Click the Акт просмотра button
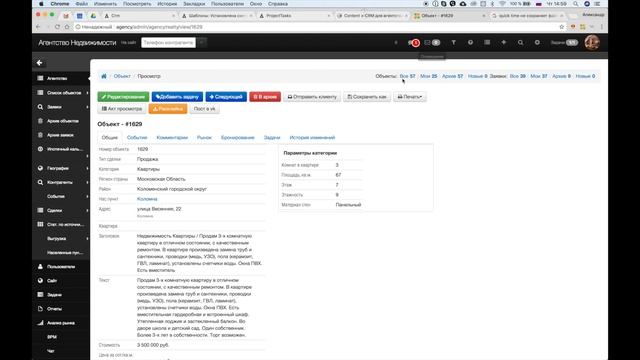 point(122,109)
